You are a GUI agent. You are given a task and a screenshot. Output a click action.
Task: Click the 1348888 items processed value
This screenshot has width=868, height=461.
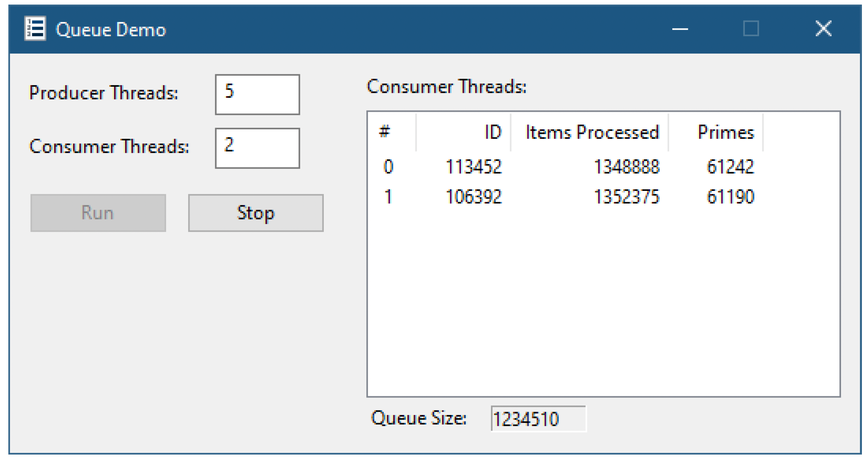pos(626,167)
